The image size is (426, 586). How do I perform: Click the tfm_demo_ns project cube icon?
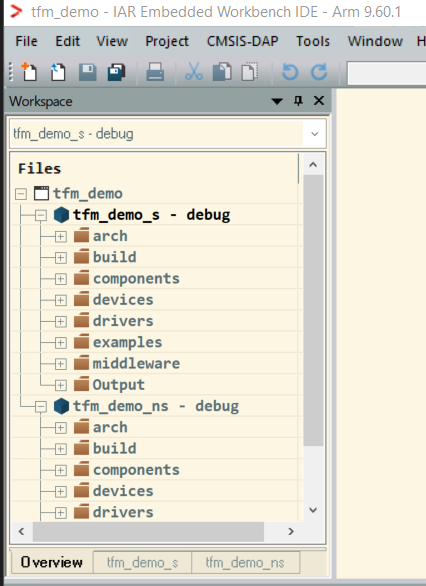coord(61,406)
